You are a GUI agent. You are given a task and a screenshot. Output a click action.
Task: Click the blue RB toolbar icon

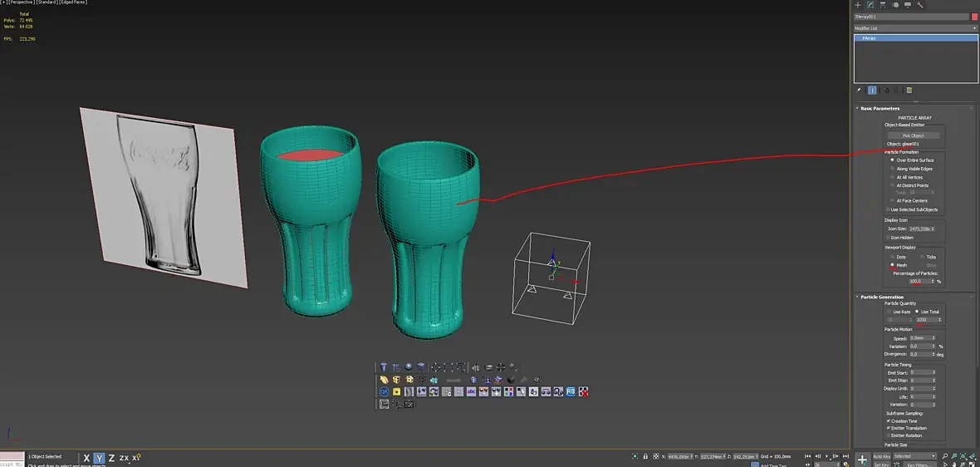(571, 391)
